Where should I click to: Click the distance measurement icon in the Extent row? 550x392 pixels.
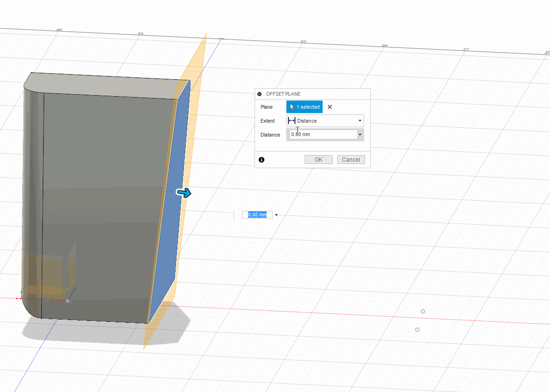(292, 120)
